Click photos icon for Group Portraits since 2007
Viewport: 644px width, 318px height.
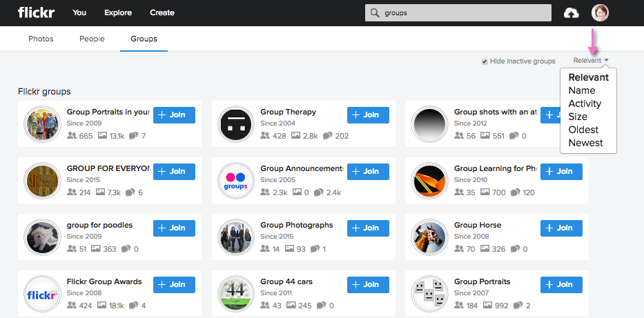tap(488, 306)
